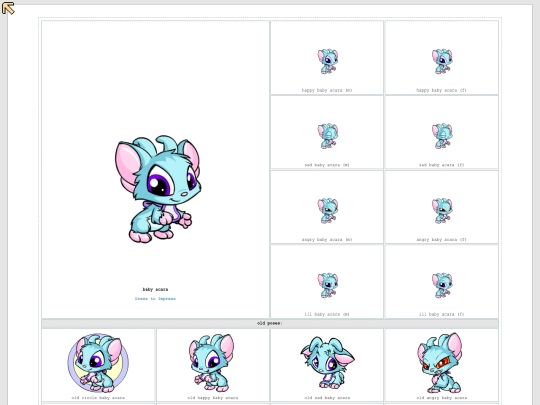Click the 'old happy baby acara' caption
Image resolution: width=540 pixels, height=405 pixels.
click(x=212, y=398)
